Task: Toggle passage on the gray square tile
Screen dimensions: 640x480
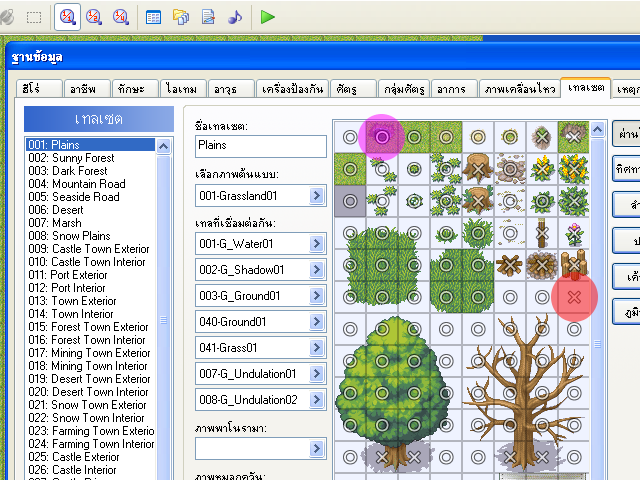Action: click(350, 201)
